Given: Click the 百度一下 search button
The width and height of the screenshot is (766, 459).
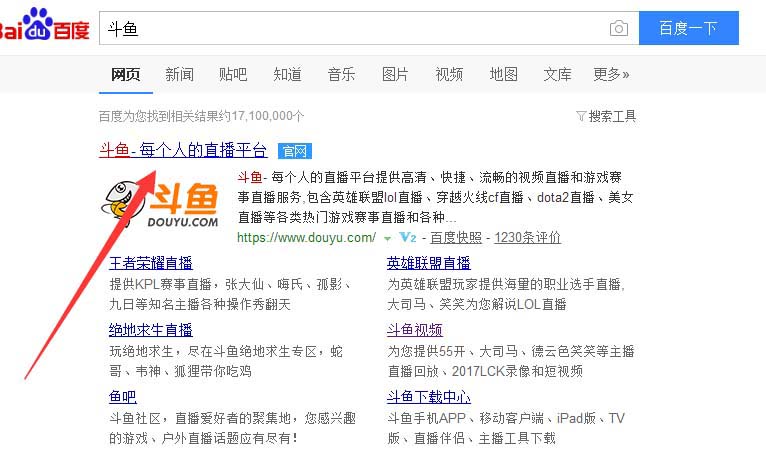Looking at the screenshot, I should [x=689, y=28].
